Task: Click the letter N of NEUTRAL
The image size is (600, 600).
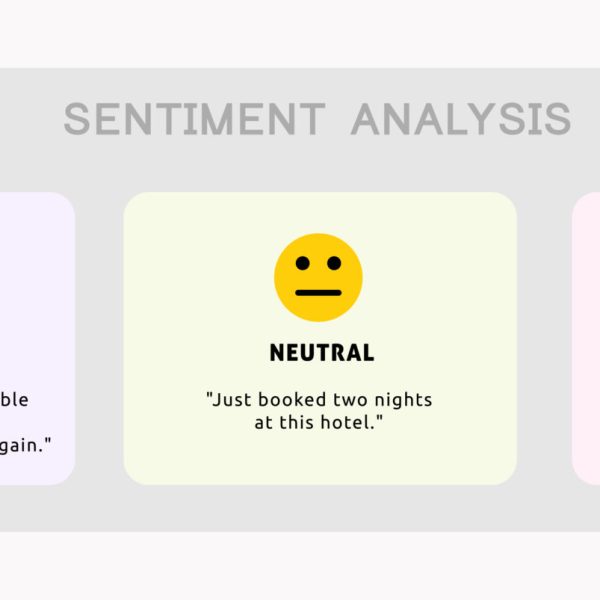Action: tap(277, 352)
